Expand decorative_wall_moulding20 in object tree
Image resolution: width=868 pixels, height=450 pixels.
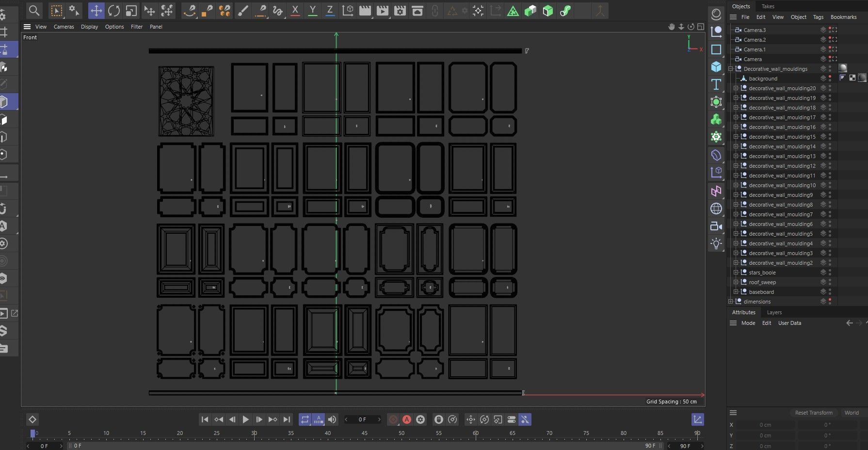tap(736, 88)
